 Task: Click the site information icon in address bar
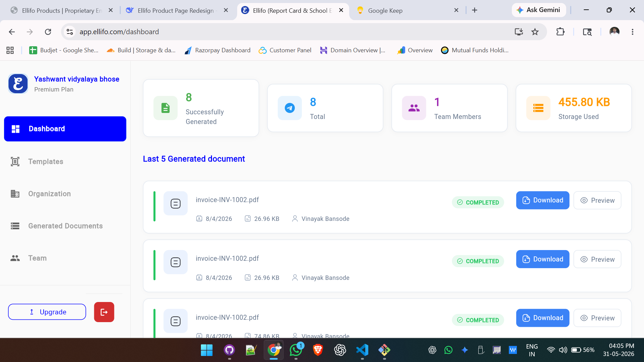[70, 32]
